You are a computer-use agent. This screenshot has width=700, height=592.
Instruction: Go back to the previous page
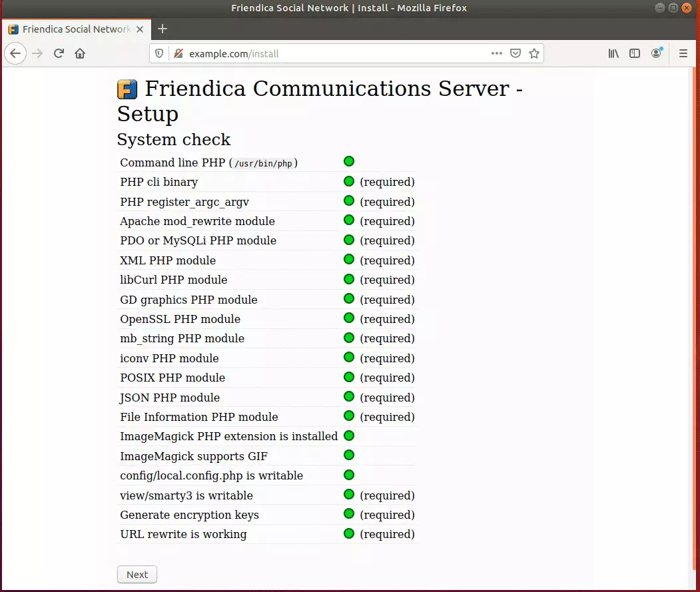(15, 53)
